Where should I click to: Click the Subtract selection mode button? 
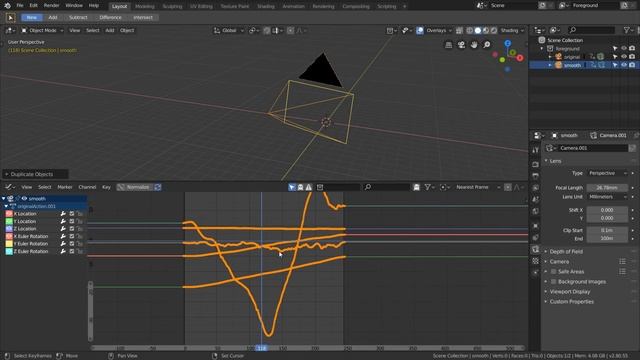coord(78,18)
